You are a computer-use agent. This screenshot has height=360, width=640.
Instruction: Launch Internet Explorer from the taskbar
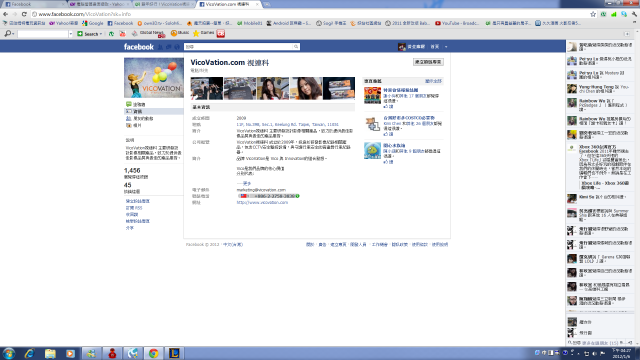click(x=29, y=353)
